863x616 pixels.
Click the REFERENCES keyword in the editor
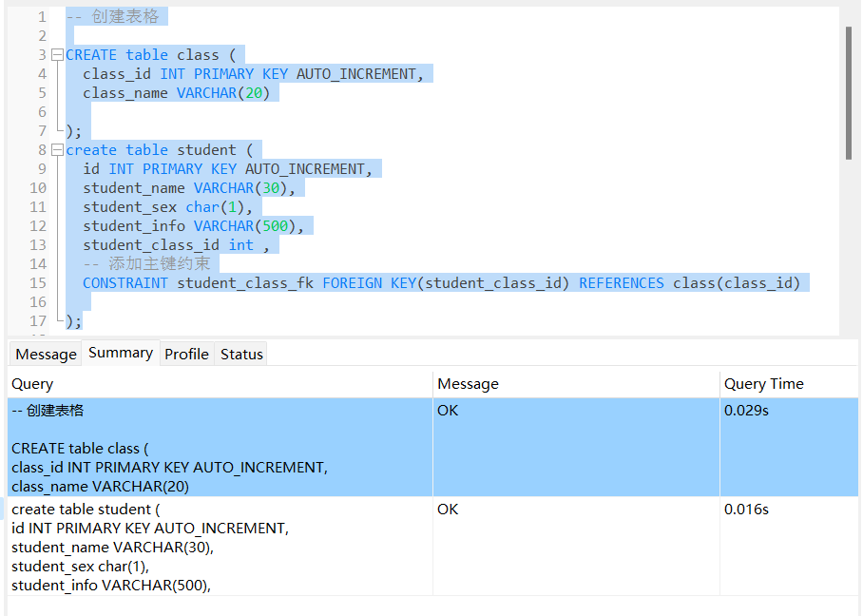coord(622,283)
